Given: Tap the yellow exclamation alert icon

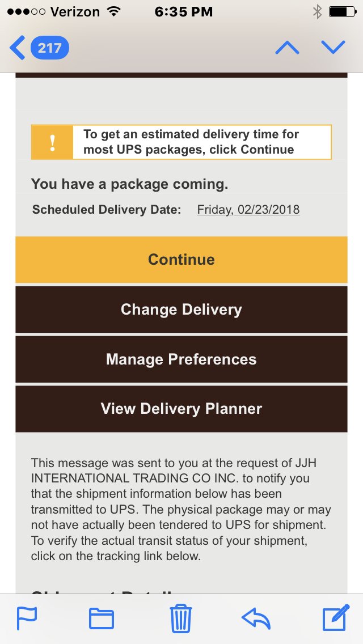Looking at the screenshot, I should [52, 142].
